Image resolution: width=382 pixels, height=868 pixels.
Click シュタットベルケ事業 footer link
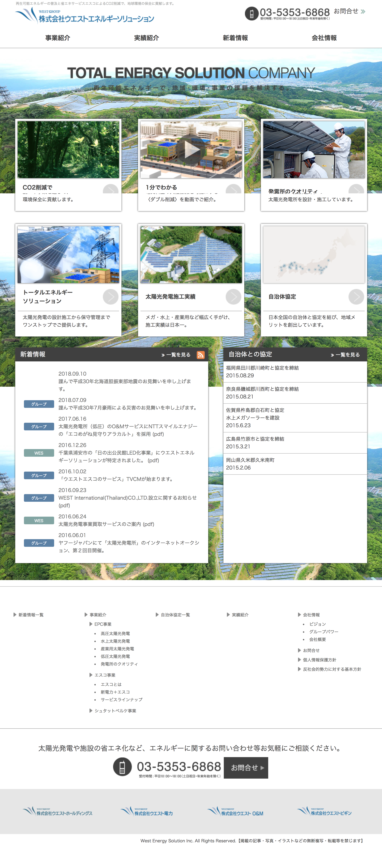click(115, 711)
